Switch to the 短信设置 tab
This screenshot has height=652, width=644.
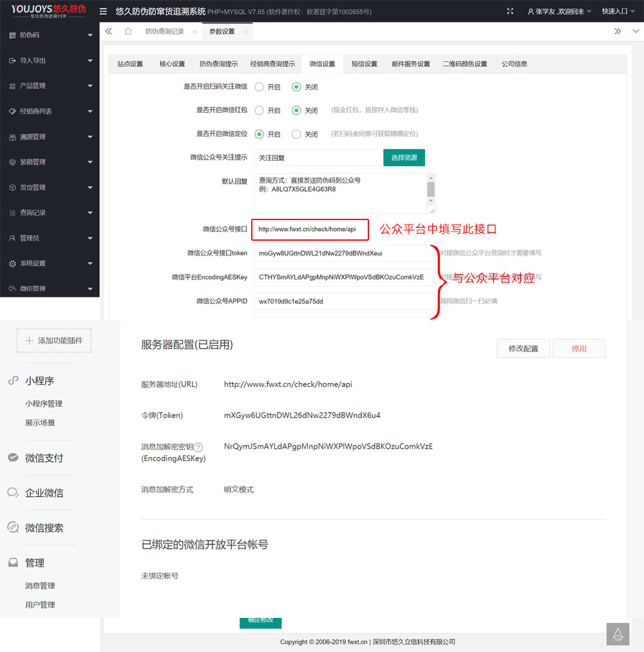click(x=365, y=64)
